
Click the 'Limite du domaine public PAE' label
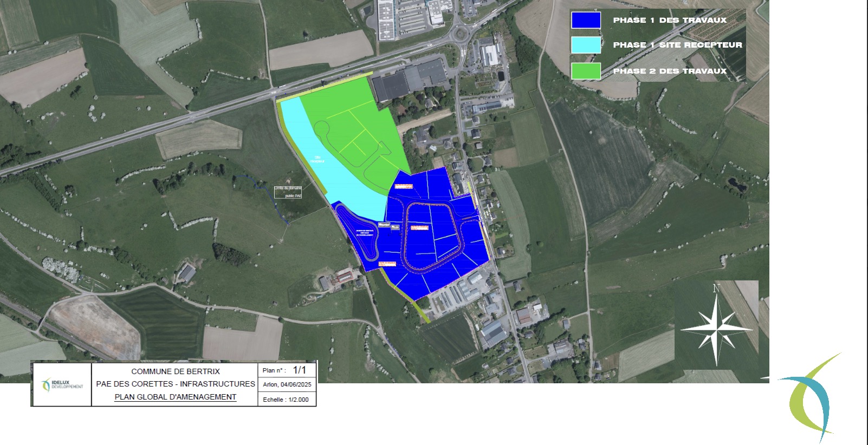(x=288, y=192)
